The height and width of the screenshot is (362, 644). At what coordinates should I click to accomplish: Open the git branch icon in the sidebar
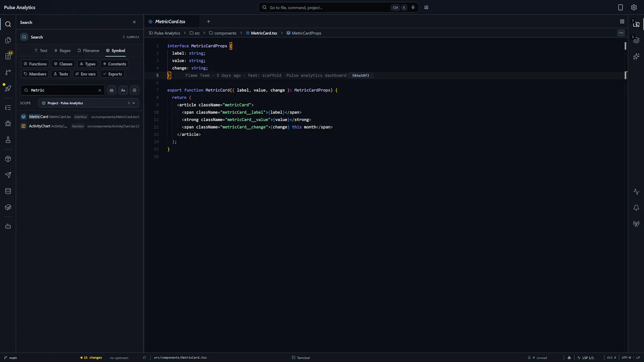(x=8, y=72)
